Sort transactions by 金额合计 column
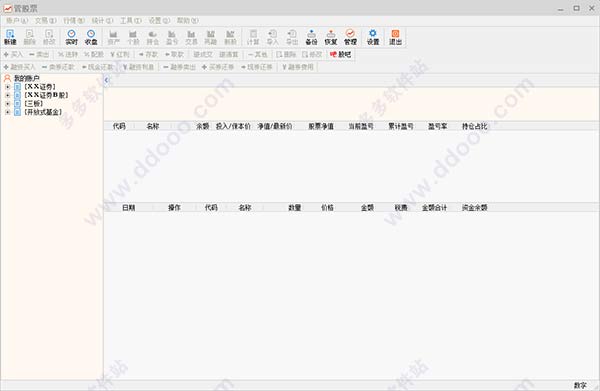This screenshot has width=600, height=391. click(434, 208)
